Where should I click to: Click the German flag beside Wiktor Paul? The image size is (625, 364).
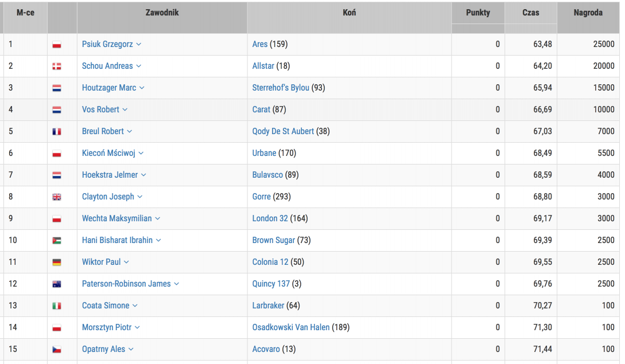pos(57,263)
